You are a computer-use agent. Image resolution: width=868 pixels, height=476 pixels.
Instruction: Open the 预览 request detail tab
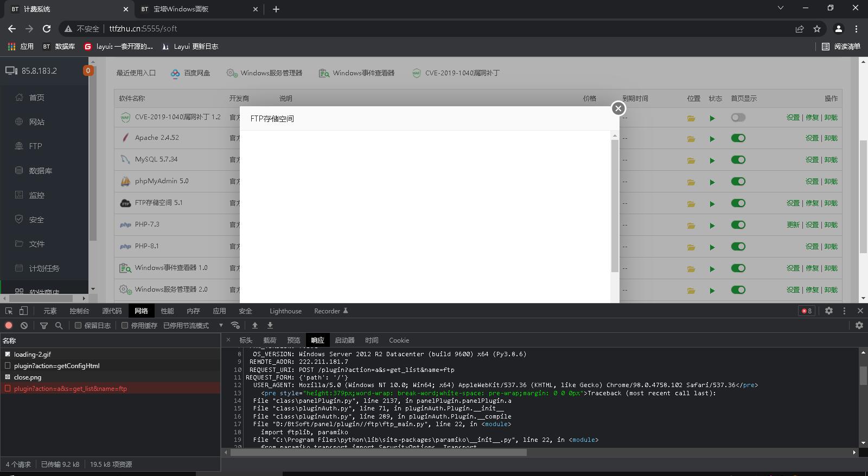pyautogui.click(x=293, y=340)
